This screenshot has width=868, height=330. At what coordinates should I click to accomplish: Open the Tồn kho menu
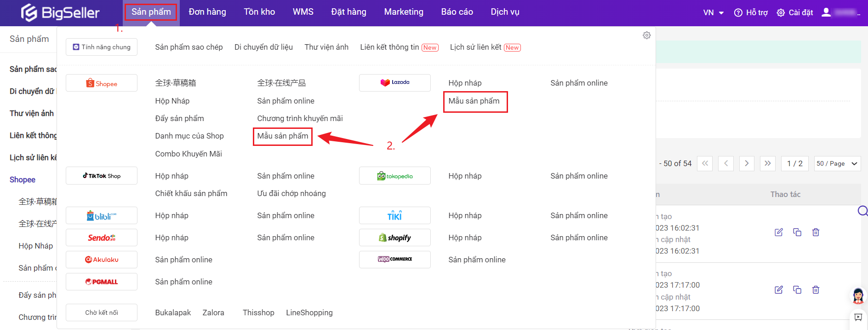[259, 12]
